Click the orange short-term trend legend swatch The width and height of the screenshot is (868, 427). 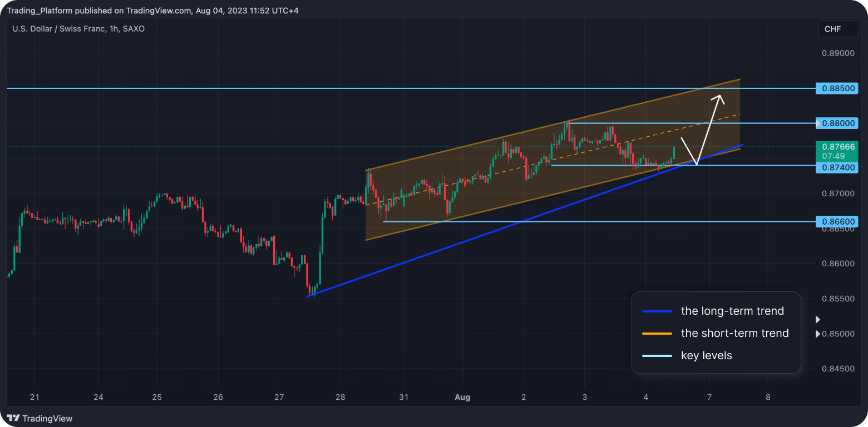click(657, 334)
